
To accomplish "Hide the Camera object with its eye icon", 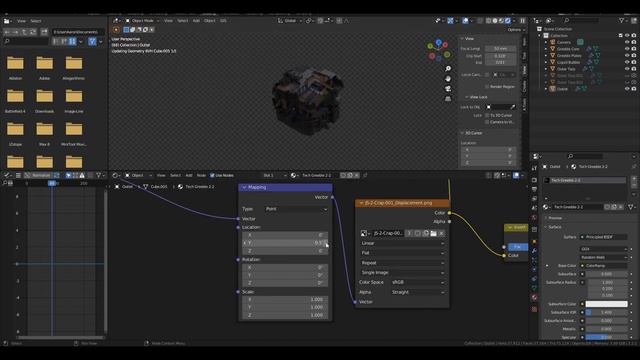I will [627, 42].
